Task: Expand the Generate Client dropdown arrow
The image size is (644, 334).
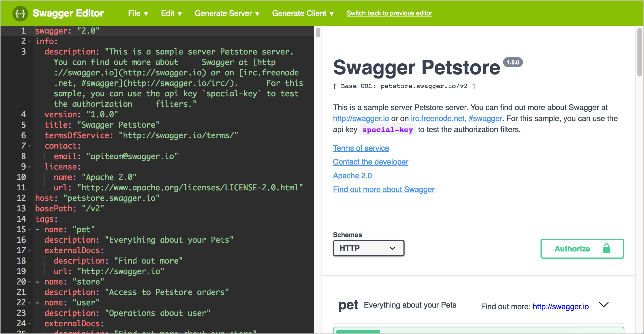Action: pos(334,13)
